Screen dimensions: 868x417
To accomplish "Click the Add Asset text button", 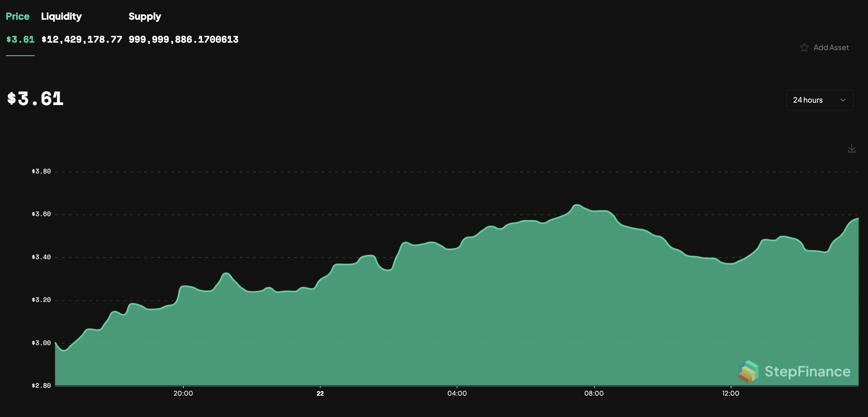I will pyautogui.click(x=831, y=48).
